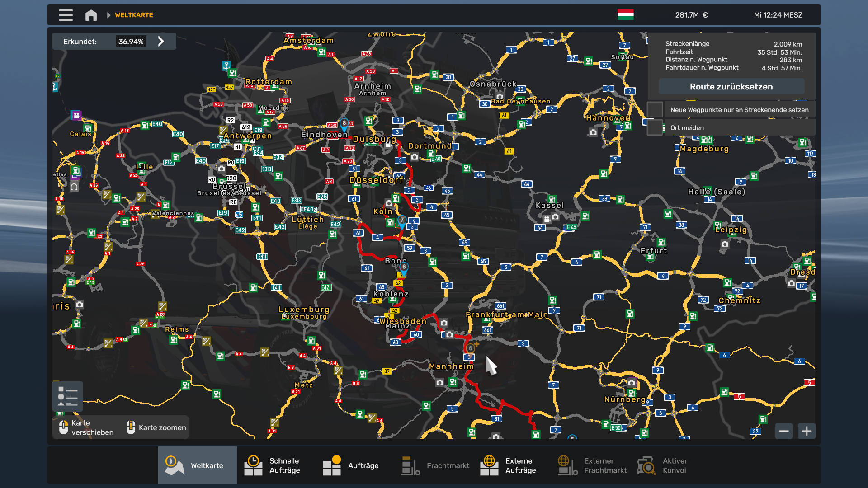Select the Weltkarte tab

198,465
